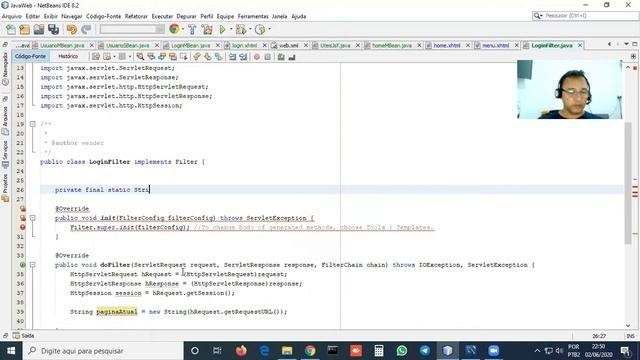Click the Find Next Occurrence editor icon
The height and width of the screenshot is (360, 640).
[x=162, y=57]
